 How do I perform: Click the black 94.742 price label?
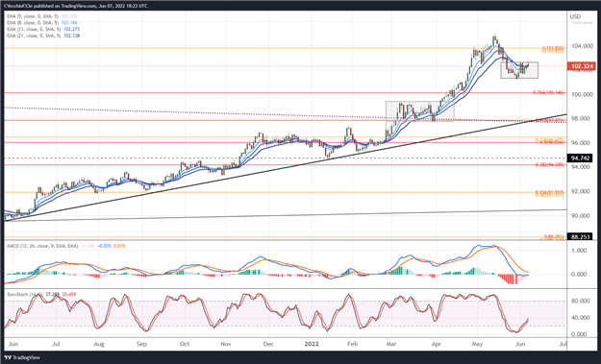point(581,158)
